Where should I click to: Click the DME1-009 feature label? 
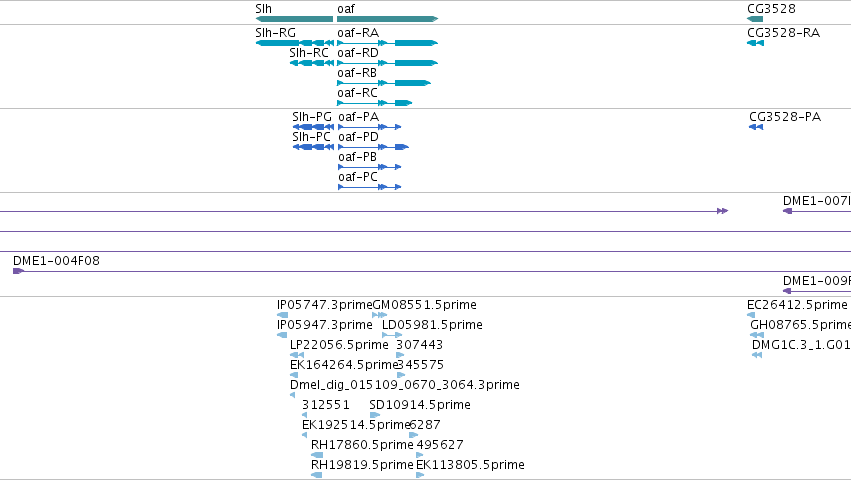pyautogui.click(x=817, y=281)
